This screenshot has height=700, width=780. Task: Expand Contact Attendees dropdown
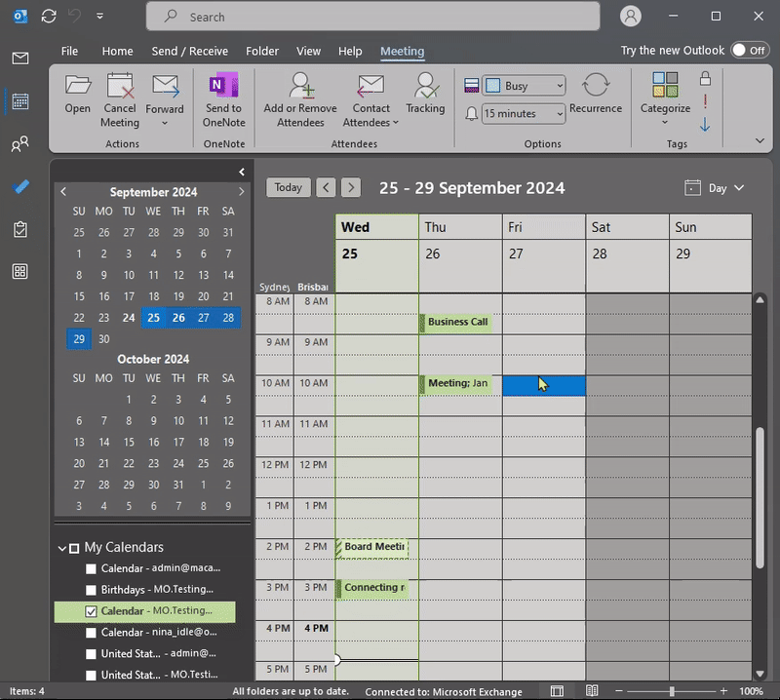point(396,123)
